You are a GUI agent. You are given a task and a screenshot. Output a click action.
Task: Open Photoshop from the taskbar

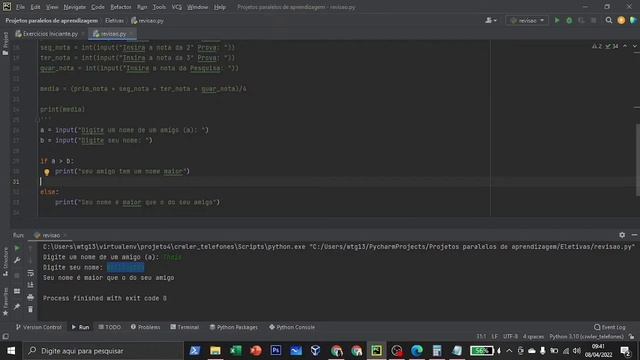pyautogui.click(x=276, y=351)
